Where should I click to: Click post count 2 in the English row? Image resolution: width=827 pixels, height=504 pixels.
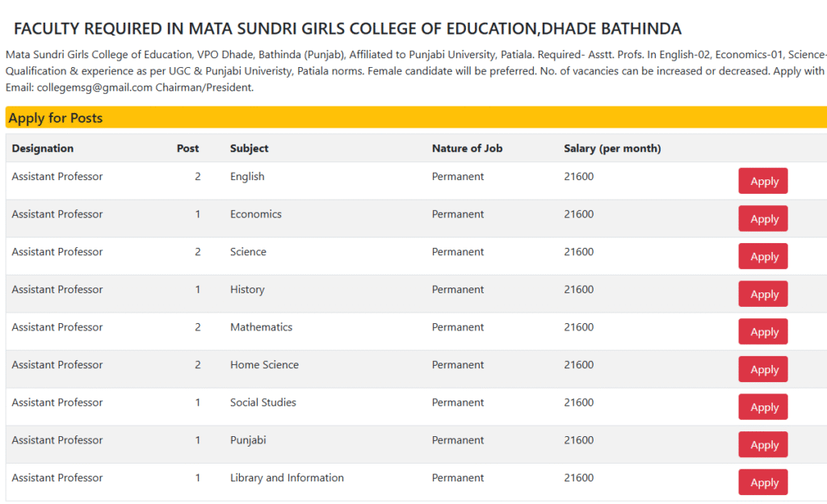pyautogui.click(x=198, y=177)
